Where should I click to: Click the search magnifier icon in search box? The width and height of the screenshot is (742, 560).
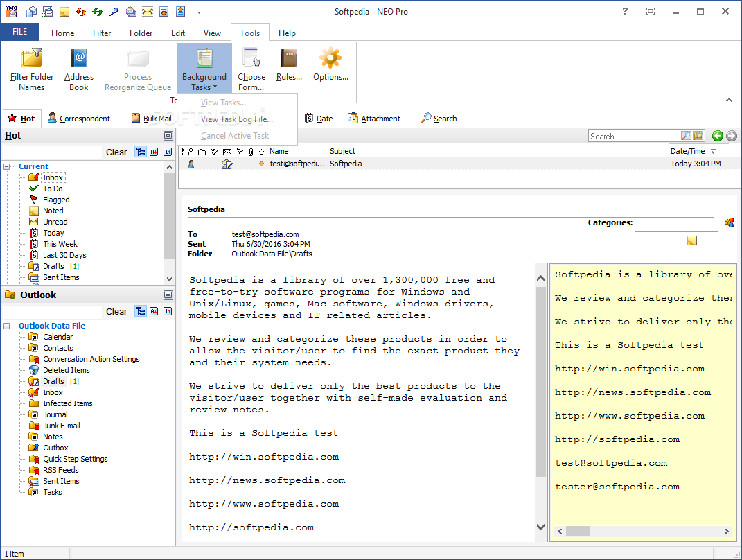click(x=686, y=136)
